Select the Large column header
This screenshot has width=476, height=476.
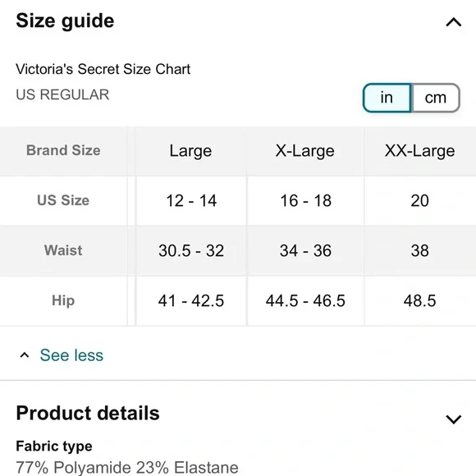tap(190, 151)
